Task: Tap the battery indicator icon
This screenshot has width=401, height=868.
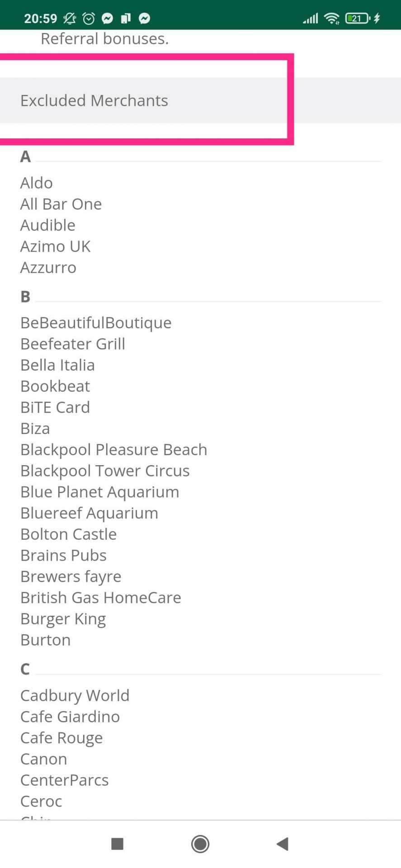Action: [x=358, y=18]
